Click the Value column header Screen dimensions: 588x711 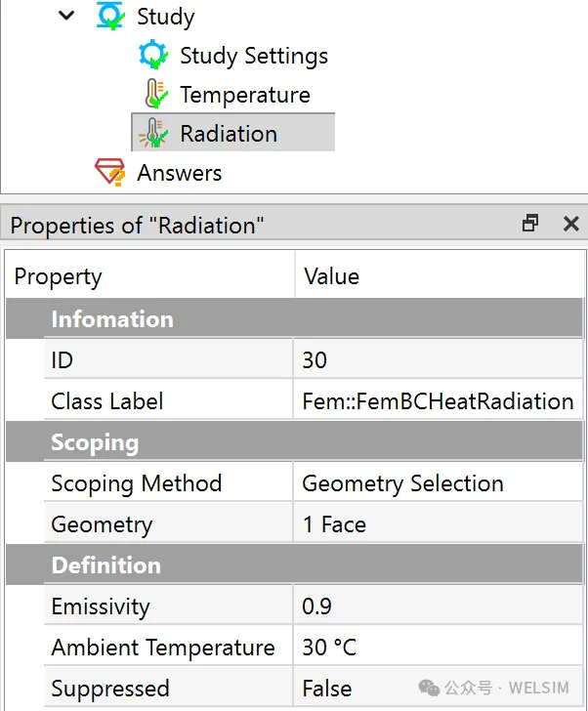[x=438, y=276]
